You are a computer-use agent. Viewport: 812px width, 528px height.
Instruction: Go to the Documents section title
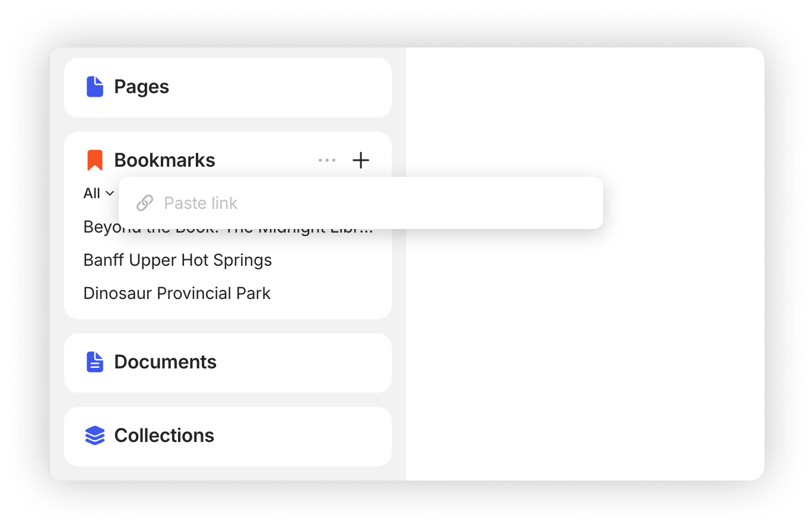pos(165,362)
